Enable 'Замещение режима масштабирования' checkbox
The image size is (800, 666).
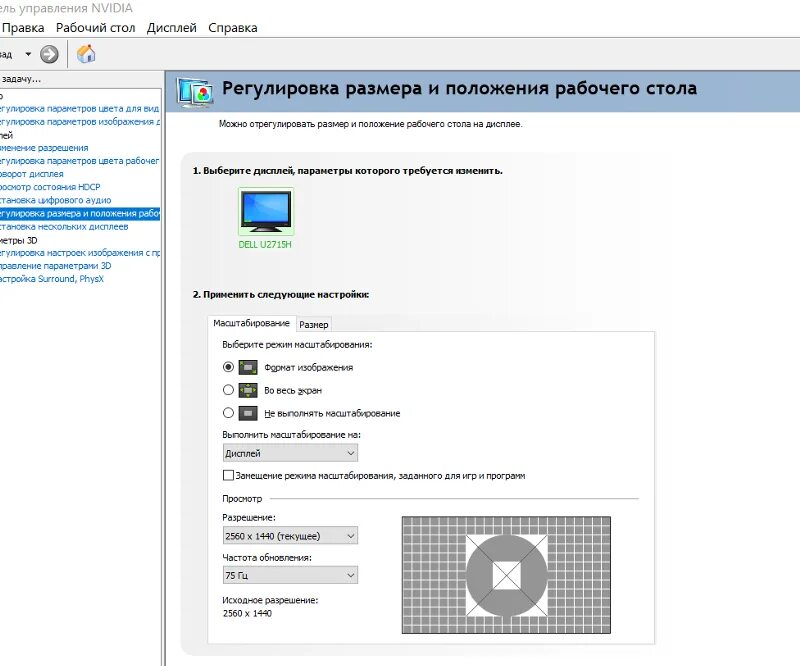click(x=228, y=475)
